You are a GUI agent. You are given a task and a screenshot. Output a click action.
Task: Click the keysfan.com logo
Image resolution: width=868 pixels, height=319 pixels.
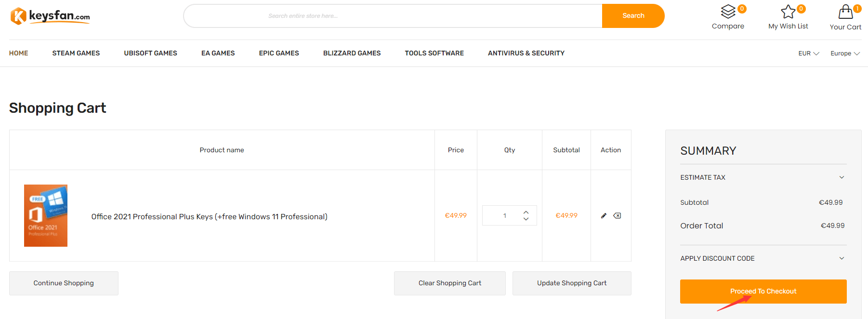[50, 16]
